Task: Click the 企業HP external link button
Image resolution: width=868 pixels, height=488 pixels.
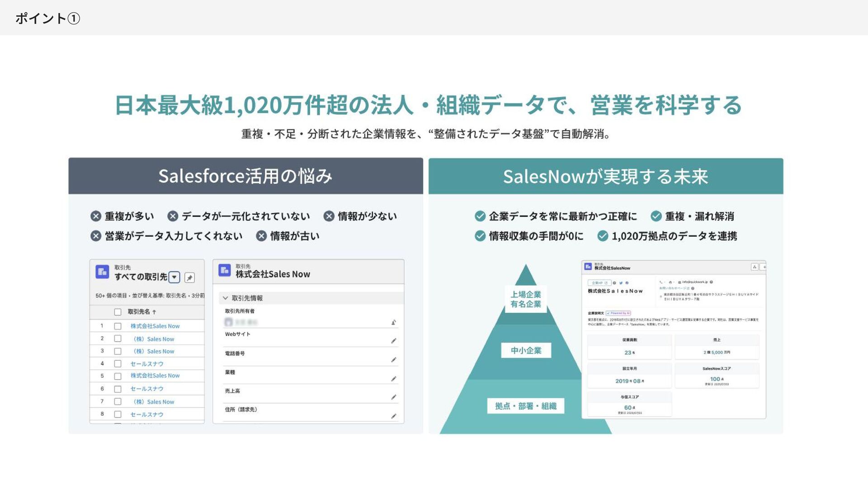Action: 599,283
